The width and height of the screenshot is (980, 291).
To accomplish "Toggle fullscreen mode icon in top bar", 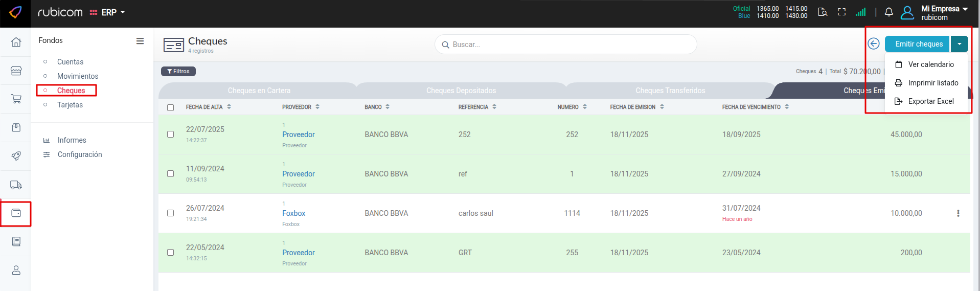I will (841, 12).
